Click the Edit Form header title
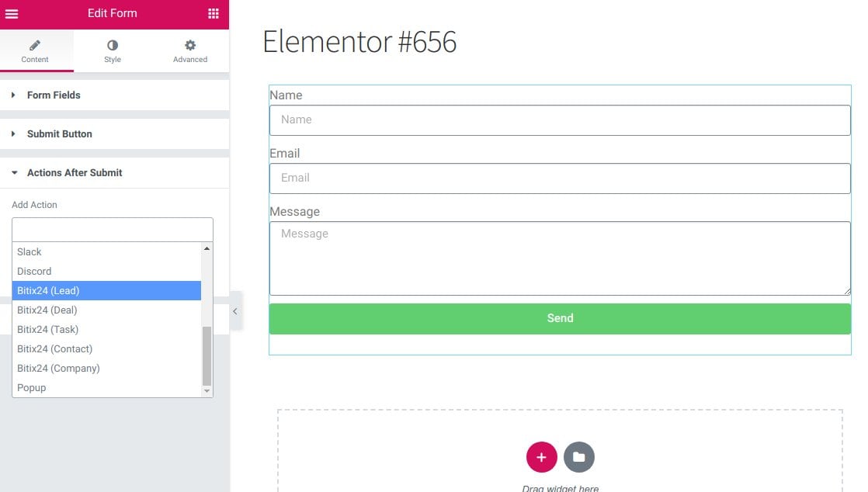 pyautogui.click(x=113, y=13)
